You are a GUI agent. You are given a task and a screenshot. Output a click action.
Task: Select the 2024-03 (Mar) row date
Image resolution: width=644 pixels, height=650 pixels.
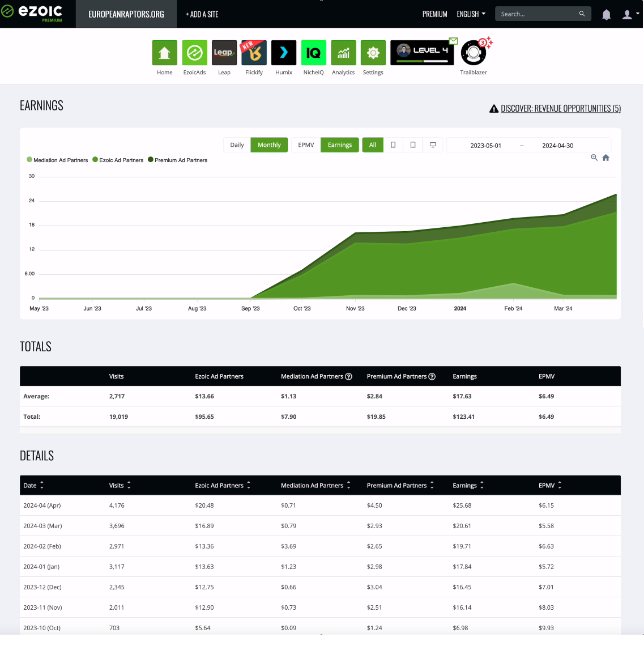[x=42, y=526]
